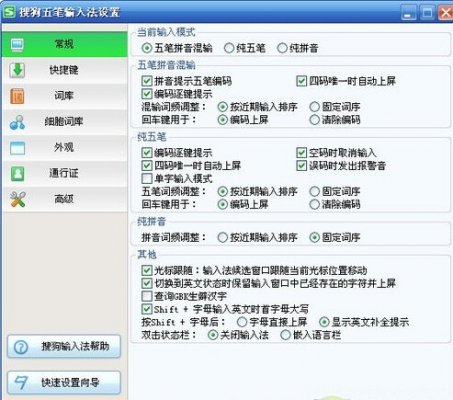Switch to the 词库 tab label
Viewport: 453px width, 400px height.
64,96
